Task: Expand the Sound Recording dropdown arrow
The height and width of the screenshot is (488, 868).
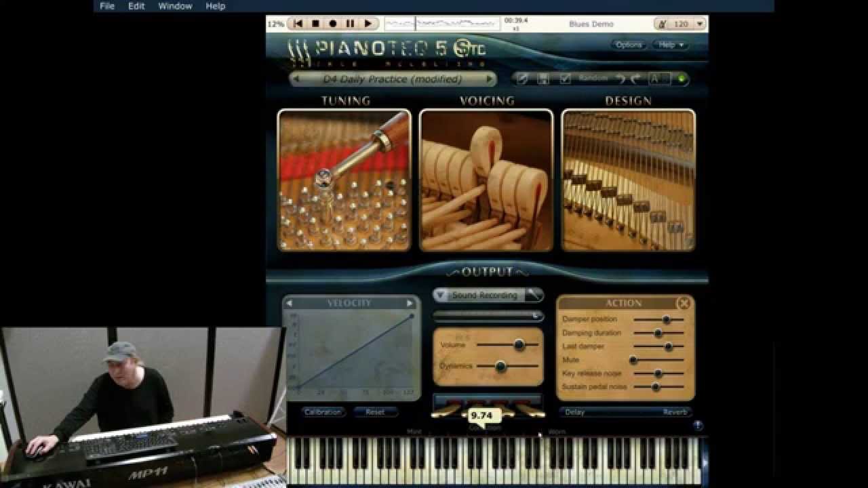Action: click(440, 296)
